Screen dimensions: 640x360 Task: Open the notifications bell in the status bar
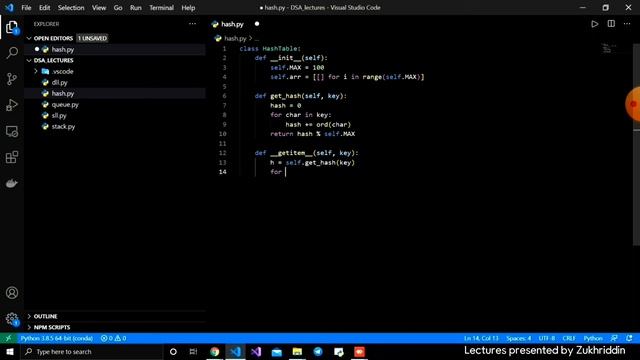click(629, 338)
